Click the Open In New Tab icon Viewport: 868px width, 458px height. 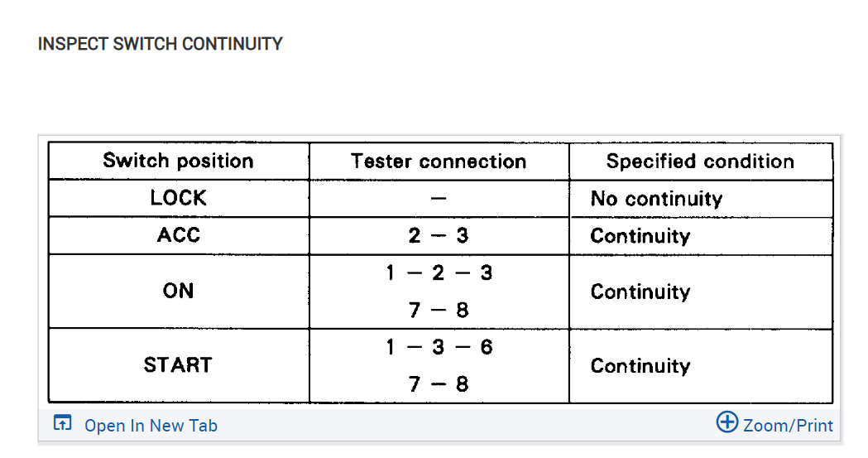[62, 424]
